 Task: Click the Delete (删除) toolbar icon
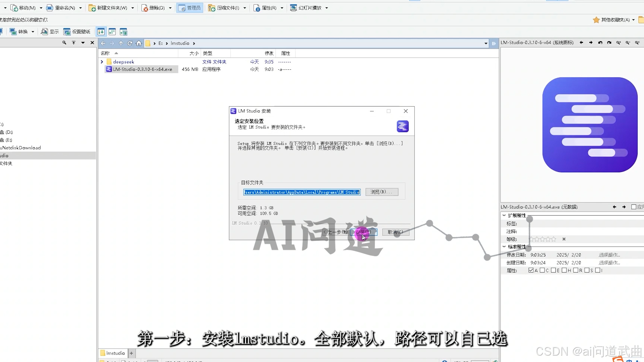145,8
